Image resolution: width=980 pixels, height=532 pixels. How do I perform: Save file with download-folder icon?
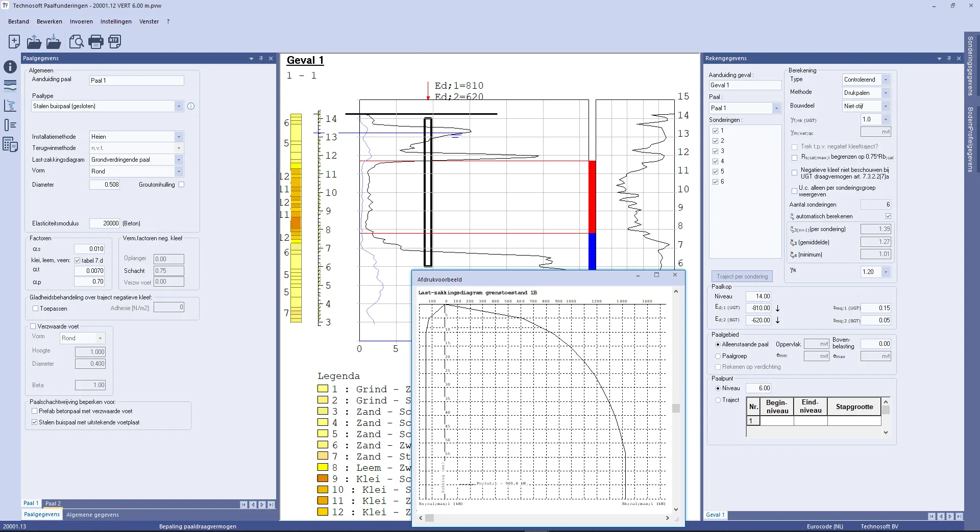[54, 41]
